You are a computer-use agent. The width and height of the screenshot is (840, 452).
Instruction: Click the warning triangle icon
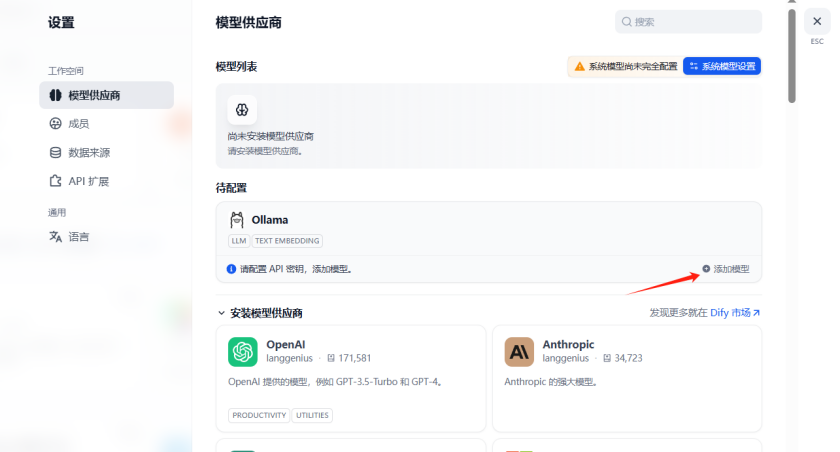580,66
